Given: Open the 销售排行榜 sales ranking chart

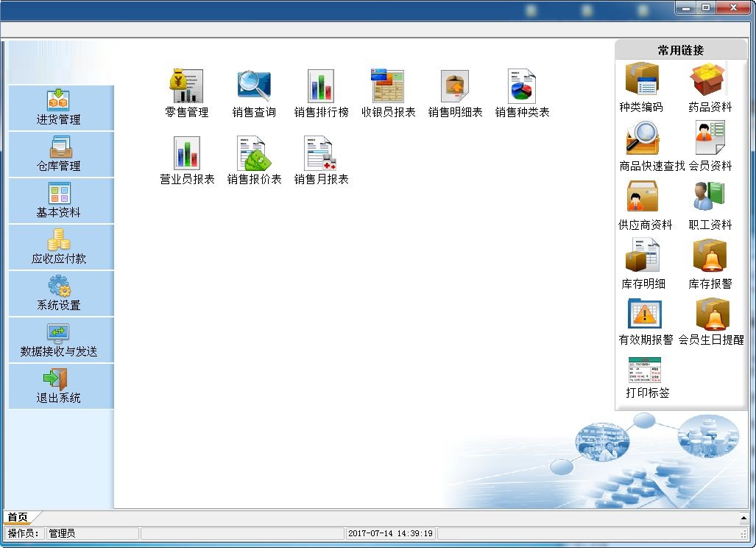Looking at the screenshot, I should coord(321,88).
